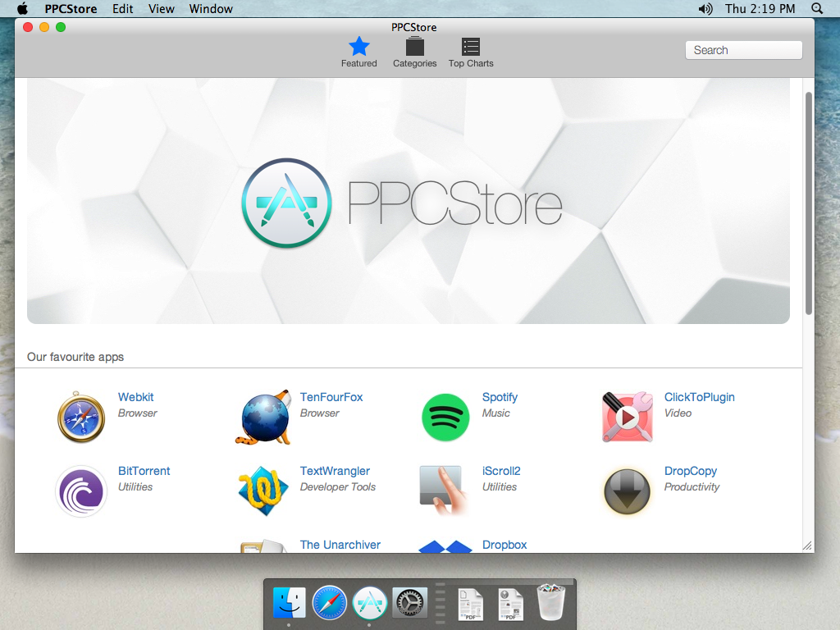The width and height of the screenshot is (840, 630).
Task: Click the TenFourFox globe icon
Action: (263, 418)
